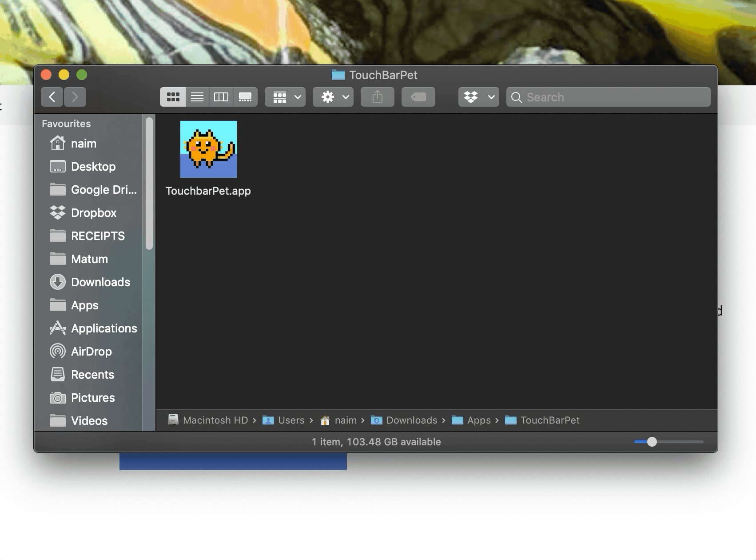The height and width of the screenshot is (560, 756).
Task: Click Downloads in the path bar
Action: point(404,420)
